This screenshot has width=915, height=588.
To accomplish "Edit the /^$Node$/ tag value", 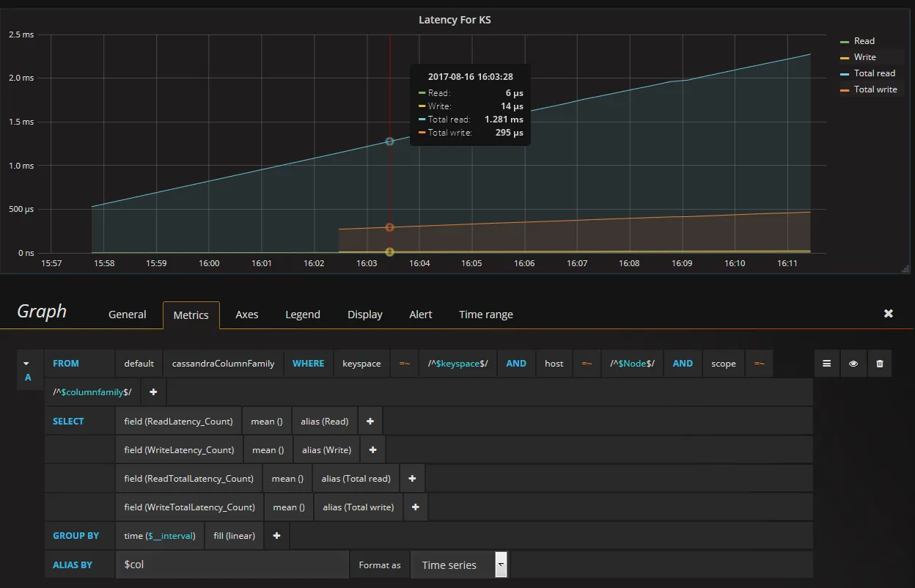I will [x=632, y=363].
